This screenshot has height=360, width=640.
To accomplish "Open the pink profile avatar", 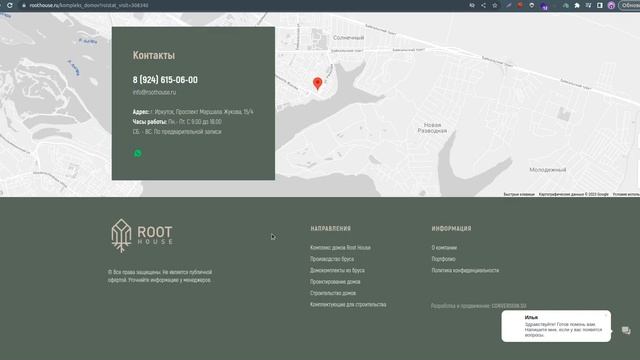I will [x=611, y=5].
